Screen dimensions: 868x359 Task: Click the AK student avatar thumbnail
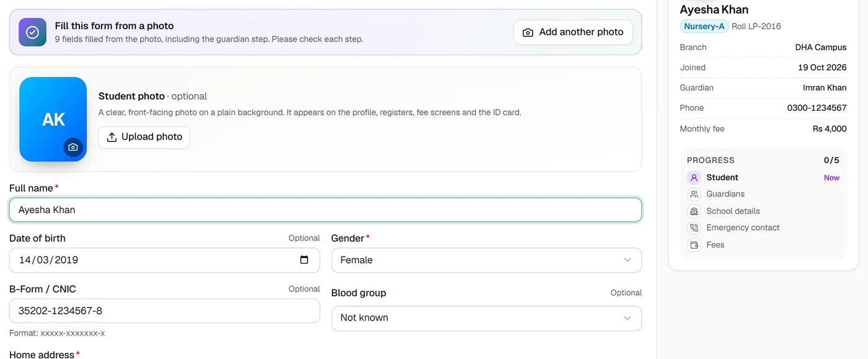pos(53,119)
